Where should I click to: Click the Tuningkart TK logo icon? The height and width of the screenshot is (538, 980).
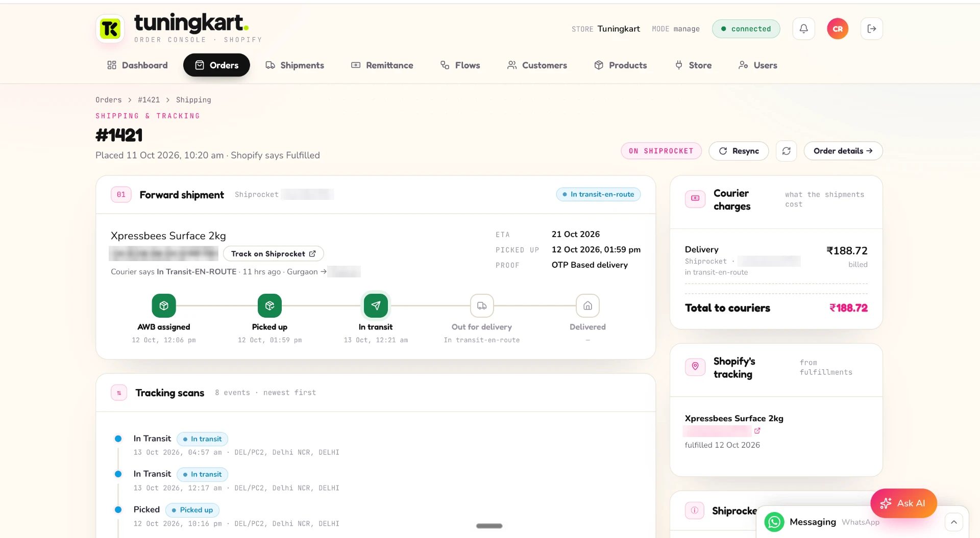[x=110, y=29]
